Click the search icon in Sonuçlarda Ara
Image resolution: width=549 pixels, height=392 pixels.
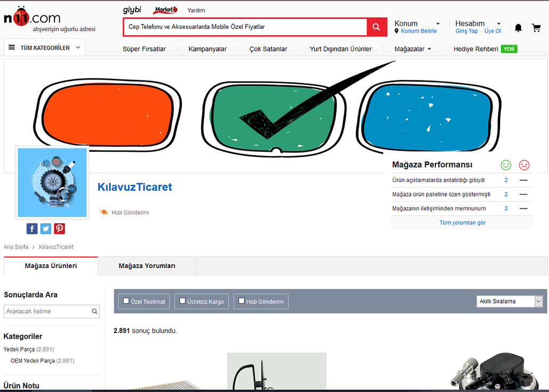[x=95, y=312]
